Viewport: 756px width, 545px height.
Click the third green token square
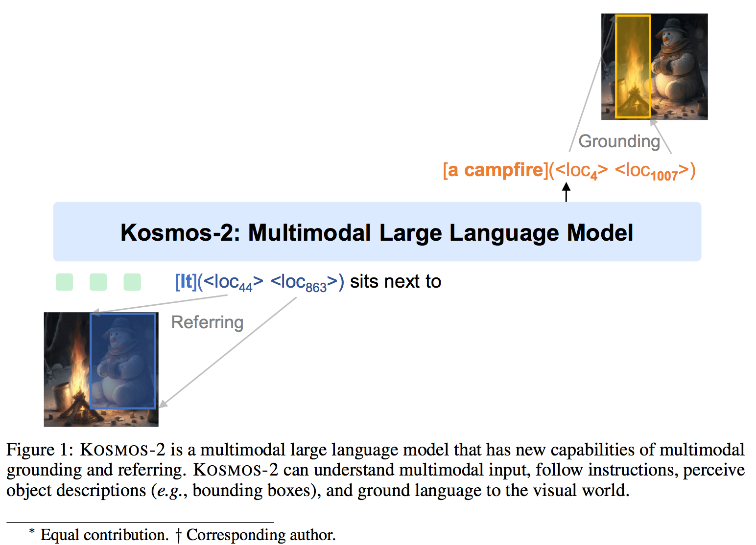click(132, 282)
